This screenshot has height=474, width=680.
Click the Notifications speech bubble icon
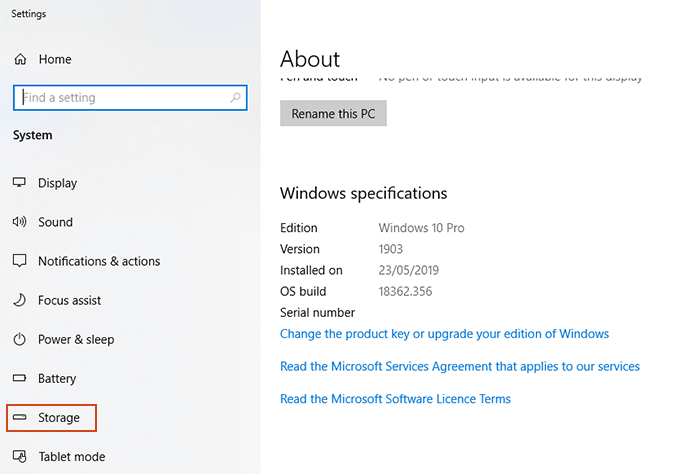pyautogui.click(x=19, y=261)
